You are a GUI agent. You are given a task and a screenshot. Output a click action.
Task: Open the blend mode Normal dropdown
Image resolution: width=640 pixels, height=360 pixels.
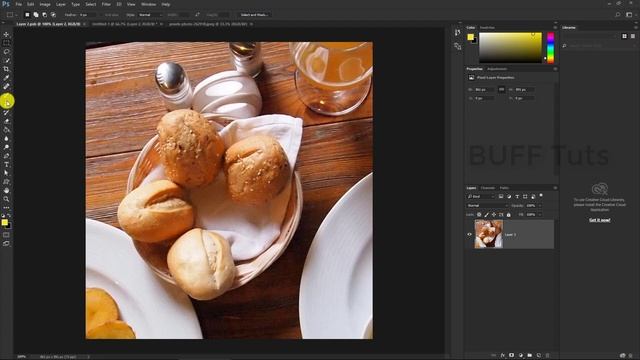pos(487,206)
